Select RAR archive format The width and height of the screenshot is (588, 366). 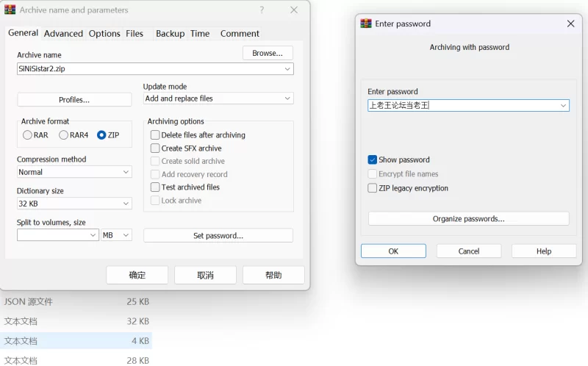27,135
